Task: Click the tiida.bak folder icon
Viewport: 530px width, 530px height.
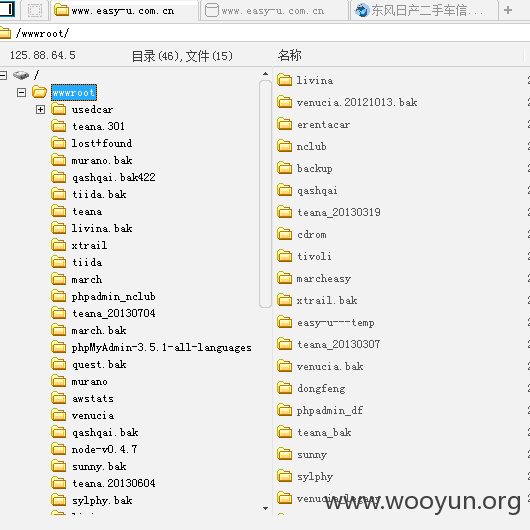Action: [59, 194]
